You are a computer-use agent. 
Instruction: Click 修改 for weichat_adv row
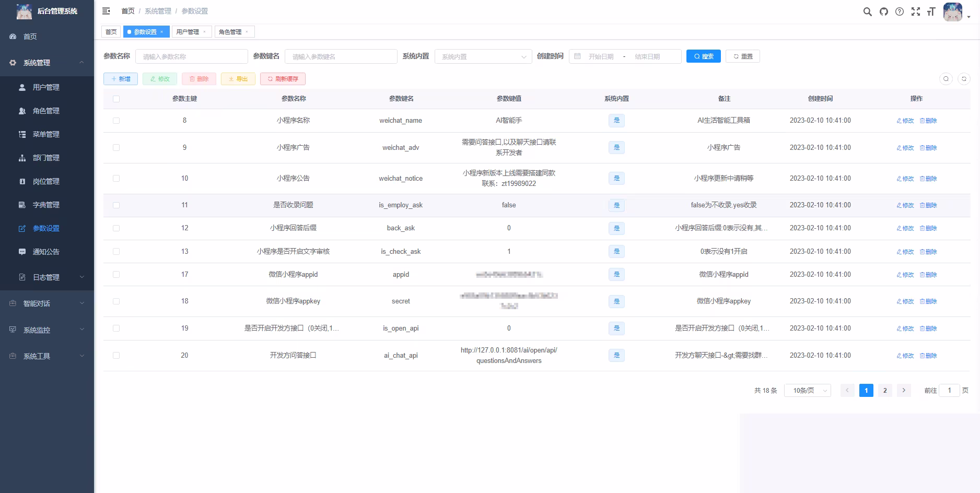point(905,148)
